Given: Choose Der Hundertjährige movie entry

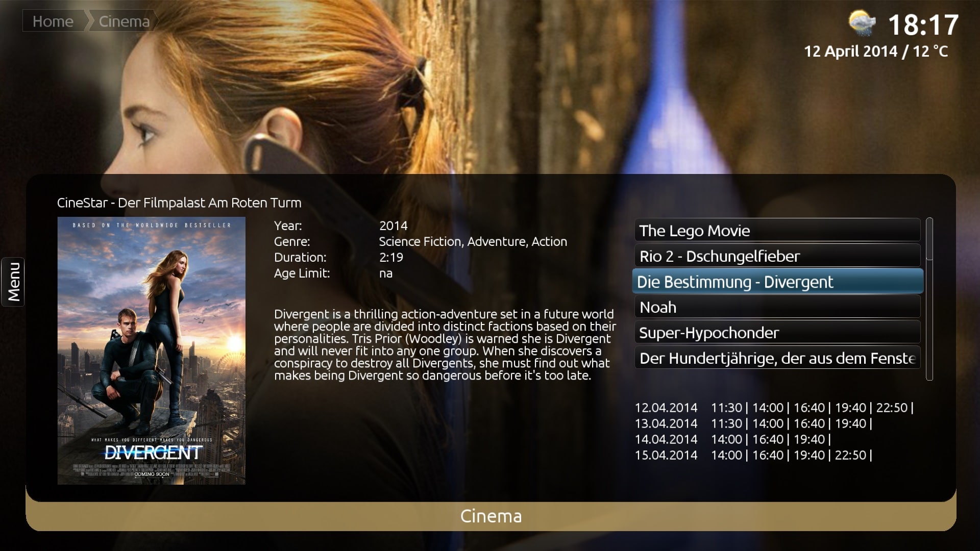Looking at the screenshot, I should (777, 358).
